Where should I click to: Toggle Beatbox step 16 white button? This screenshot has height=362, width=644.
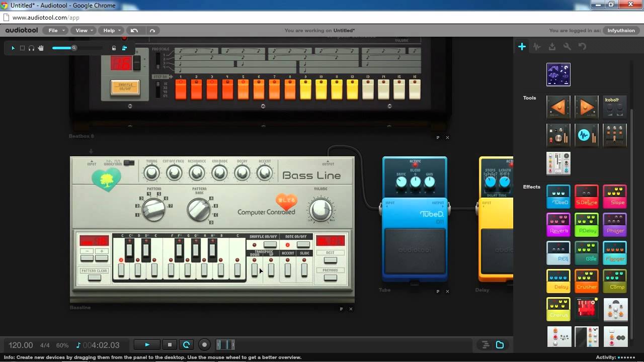[415, 89]
